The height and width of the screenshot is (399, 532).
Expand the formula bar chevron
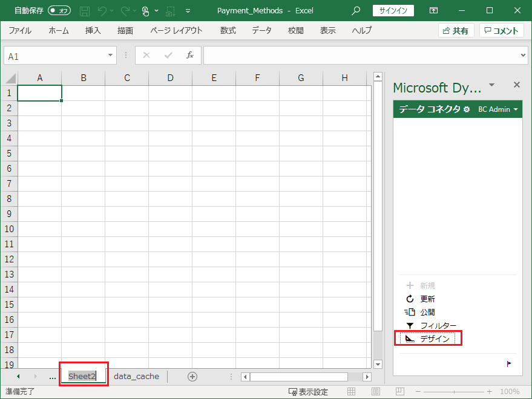pos(524,56)
